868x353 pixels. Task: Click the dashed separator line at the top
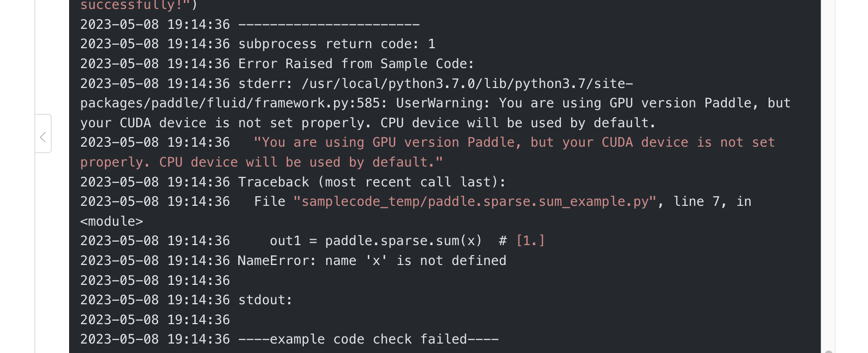point(329,24)
